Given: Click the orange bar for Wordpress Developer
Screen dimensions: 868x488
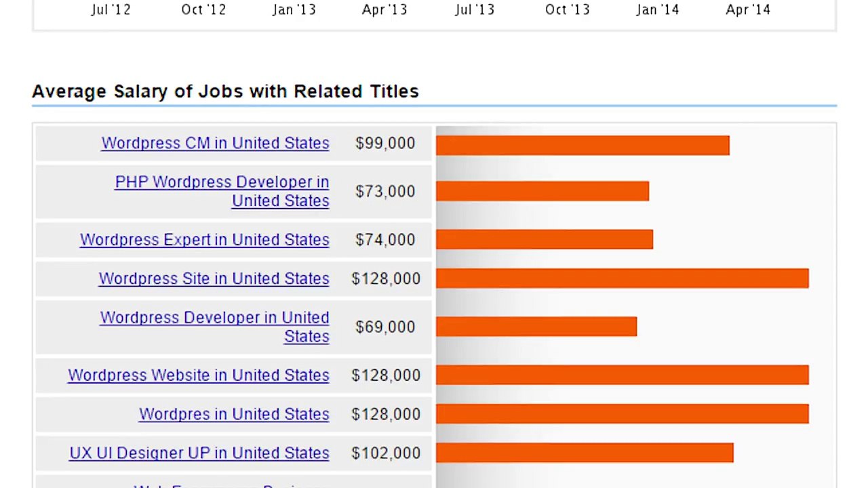Looking at the screenshot, I should point(536,327).
